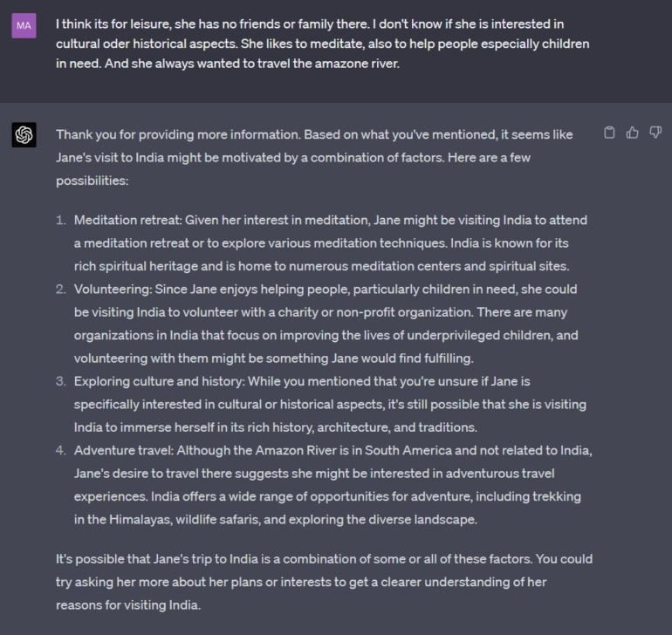Image resolution: width=672 pixels, height=635 pixels.
Task: Give the response a thumbs up
Action: click(633, 133)
